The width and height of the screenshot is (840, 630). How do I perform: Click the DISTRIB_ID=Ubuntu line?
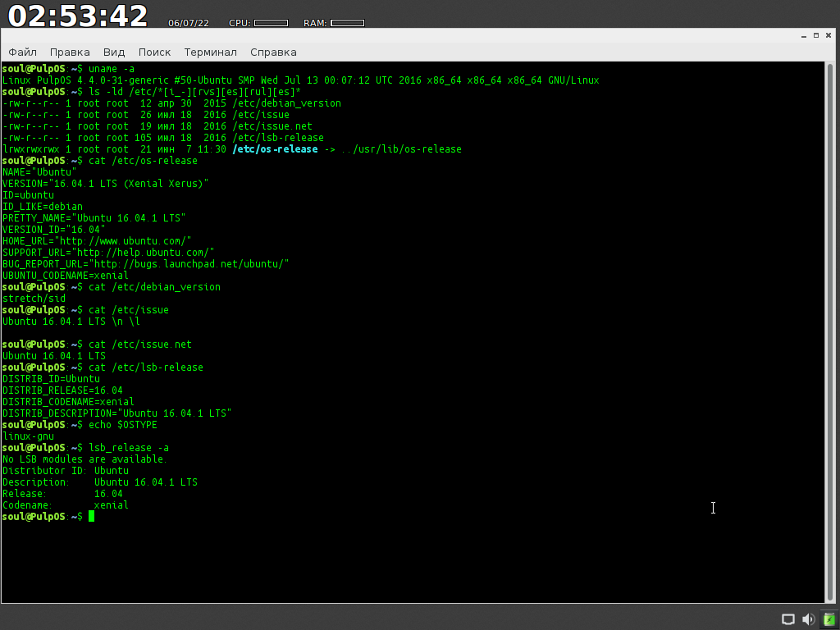pyautogui.click(x=51, y=379)
